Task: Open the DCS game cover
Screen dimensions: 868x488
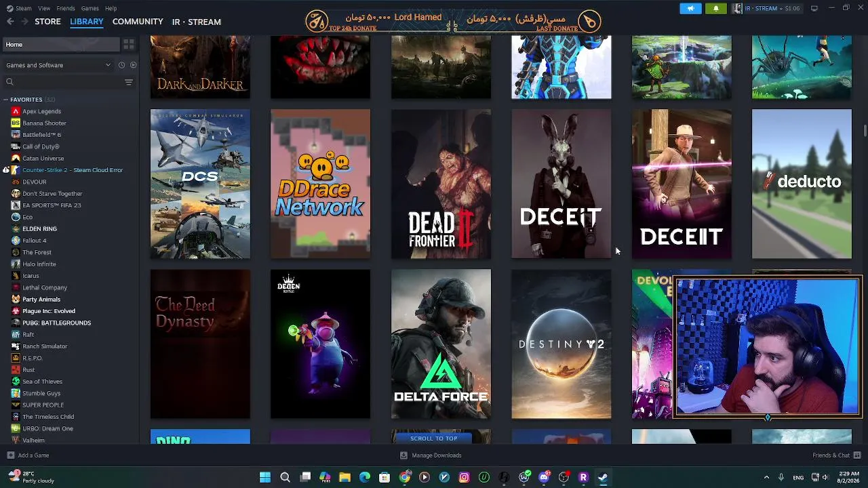Action: [x=200, y=184]
